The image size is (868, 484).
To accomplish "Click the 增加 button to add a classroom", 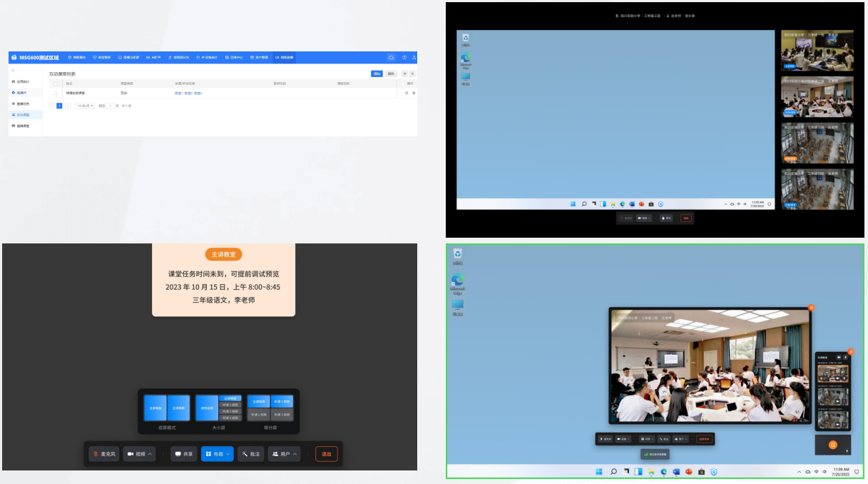I will (377, 74).
